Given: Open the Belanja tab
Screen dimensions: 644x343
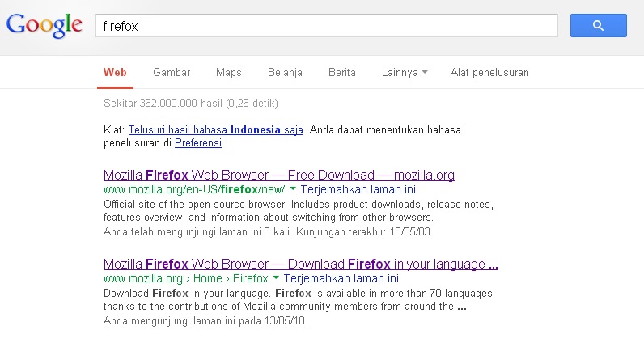Looking at the screenshot, I should (285, 72).
